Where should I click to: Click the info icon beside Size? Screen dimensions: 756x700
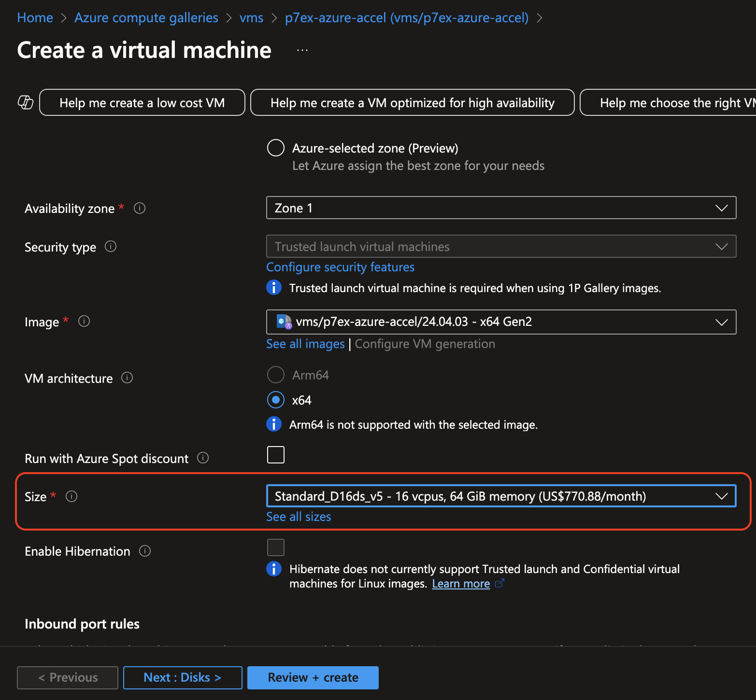[x=71, y=496]
